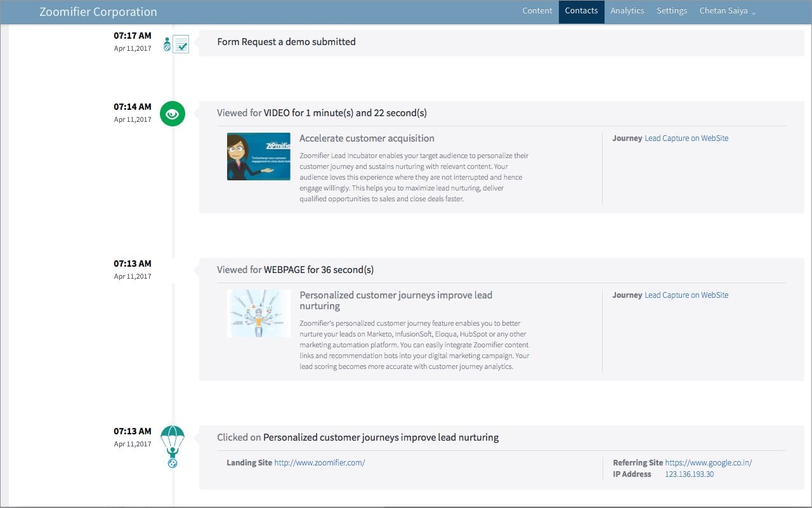The height and width of the screenshot is (508, 812).
Task: Click the Accelerate customer acquisition title
Action: [367, 138]
